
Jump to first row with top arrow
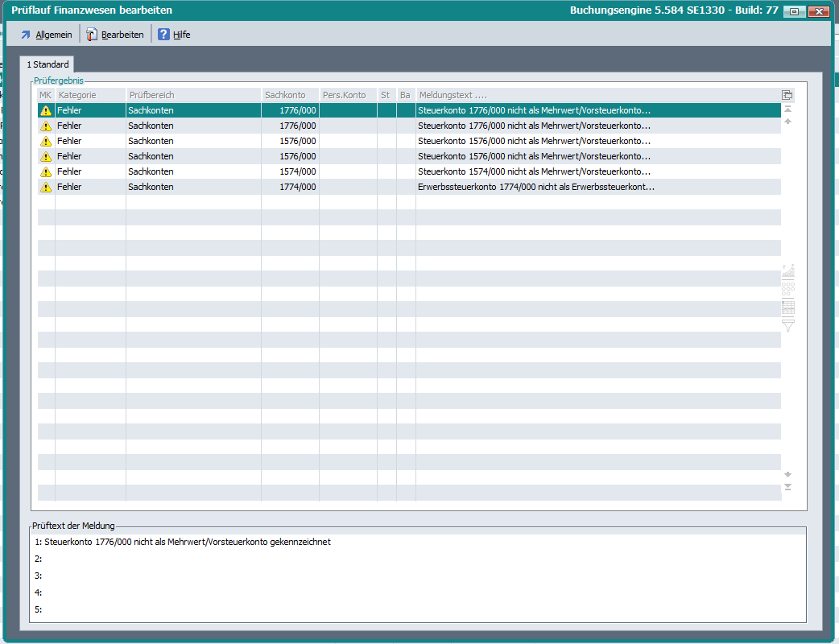pos(787,109)
